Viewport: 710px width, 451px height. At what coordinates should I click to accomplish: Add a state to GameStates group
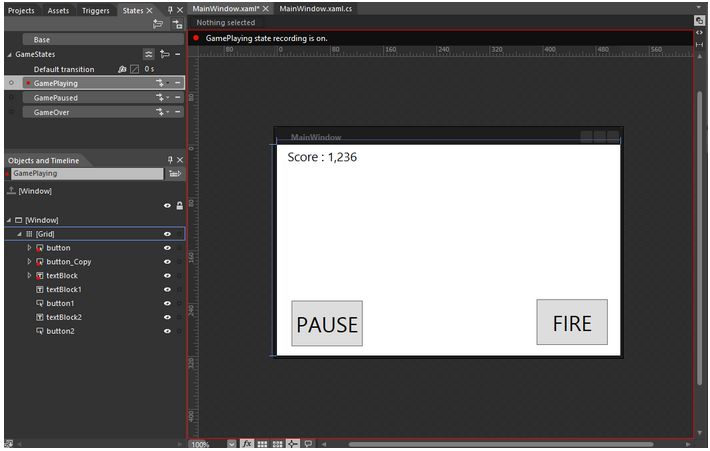tap(164, 54)
